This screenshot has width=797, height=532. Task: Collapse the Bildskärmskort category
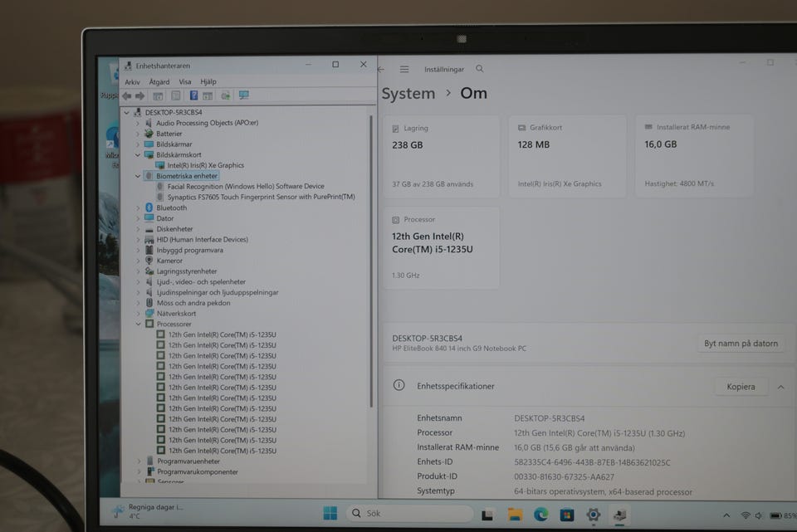click(x=139, y=155)
